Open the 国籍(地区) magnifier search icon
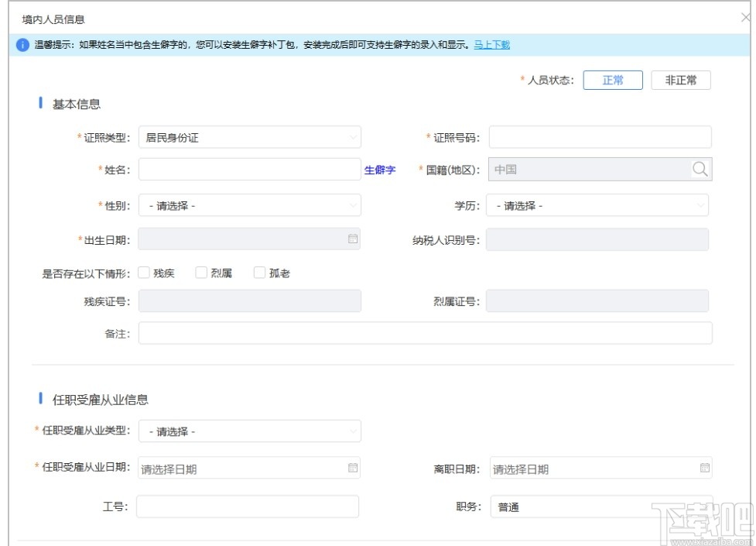This screenshot has height=546, width=756. [x=702, y=168]
